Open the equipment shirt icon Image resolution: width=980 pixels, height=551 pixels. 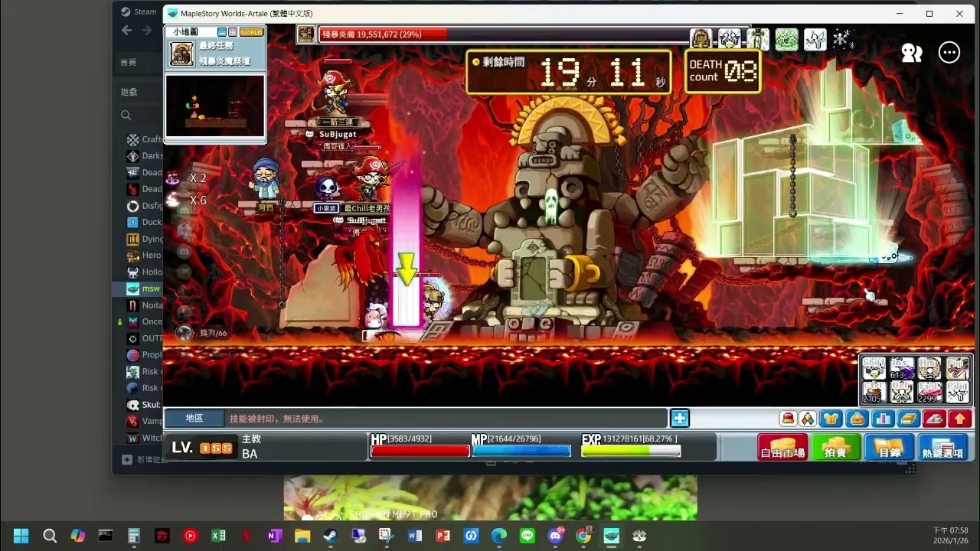click(x=831, y=419)
